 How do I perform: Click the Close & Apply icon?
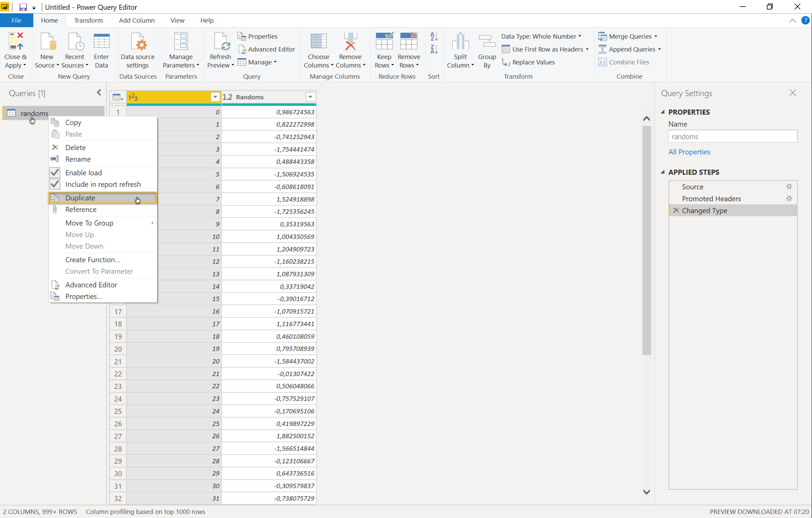tap(15, 42)
